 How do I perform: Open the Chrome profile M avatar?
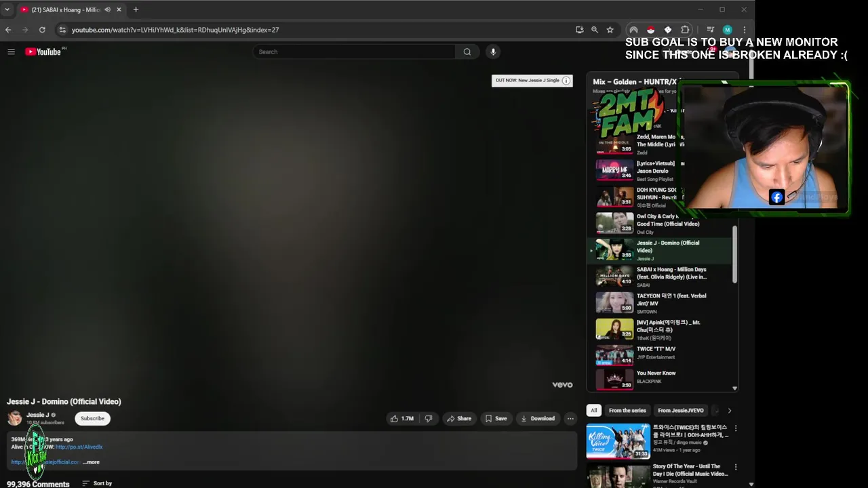pos(727,30)
